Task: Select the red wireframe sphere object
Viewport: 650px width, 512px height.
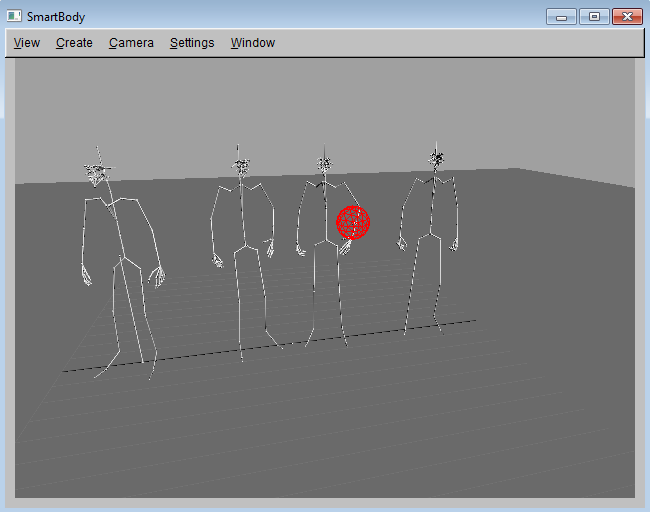Action: coord(353,223)
